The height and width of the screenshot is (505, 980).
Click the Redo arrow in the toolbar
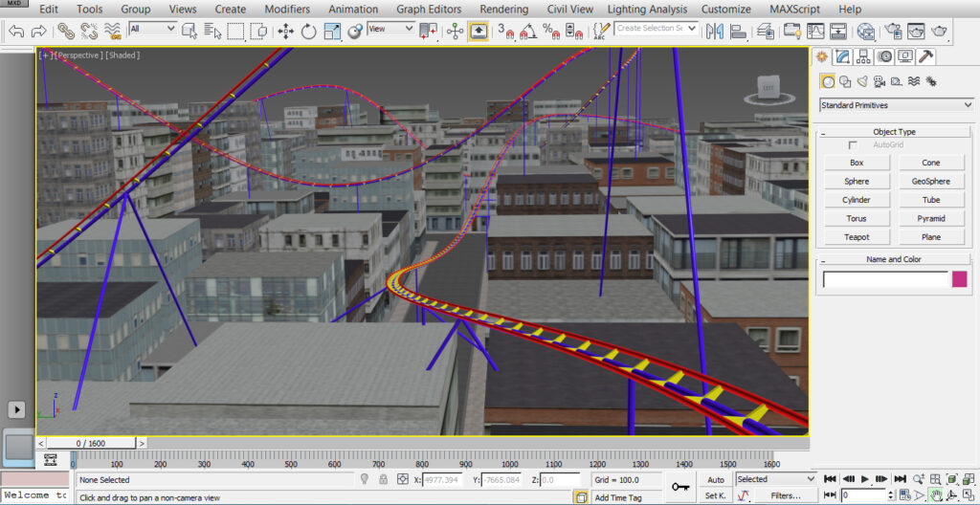point(38,30)
